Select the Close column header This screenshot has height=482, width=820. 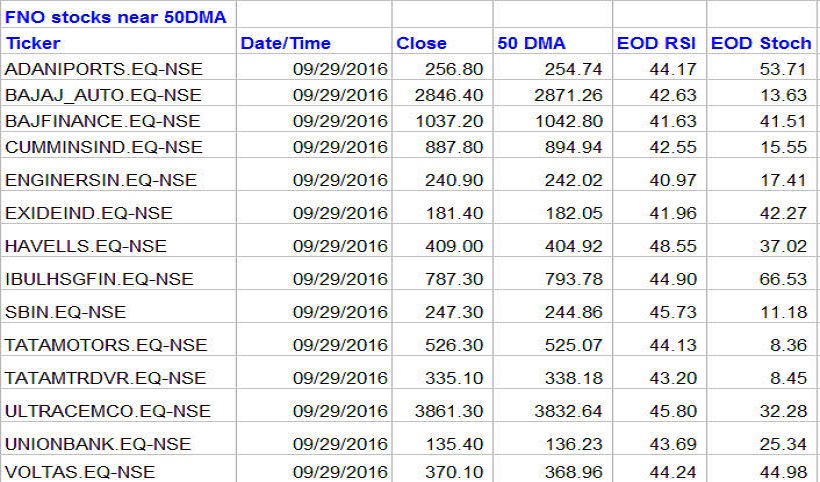(x=421, y=43)
